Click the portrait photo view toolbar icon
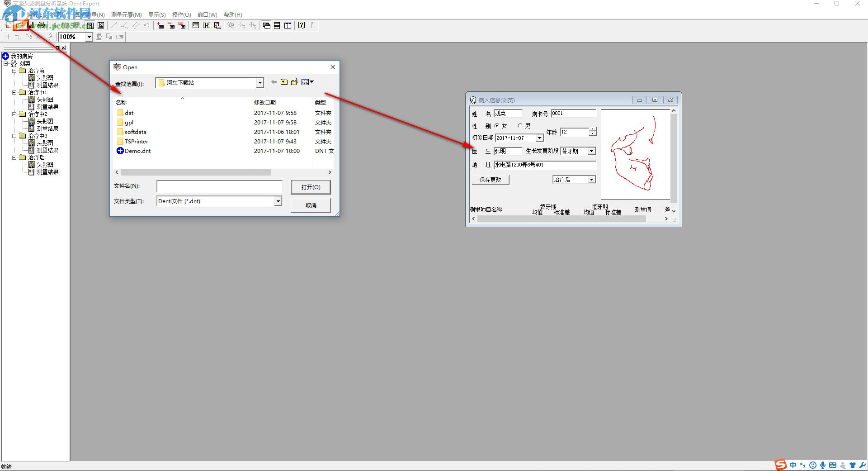This screenshot has width=868, height=471. click(x=101, y=25)
